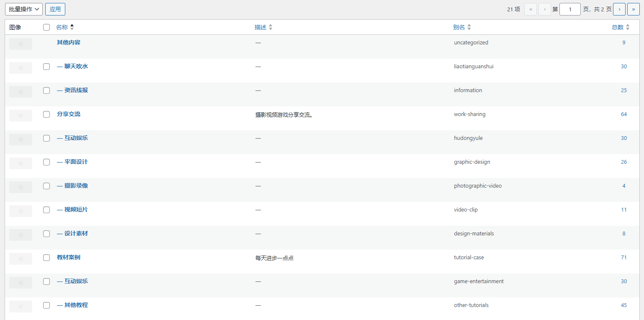
Task: Sort by 总数 column arrow
Action: 627,27
